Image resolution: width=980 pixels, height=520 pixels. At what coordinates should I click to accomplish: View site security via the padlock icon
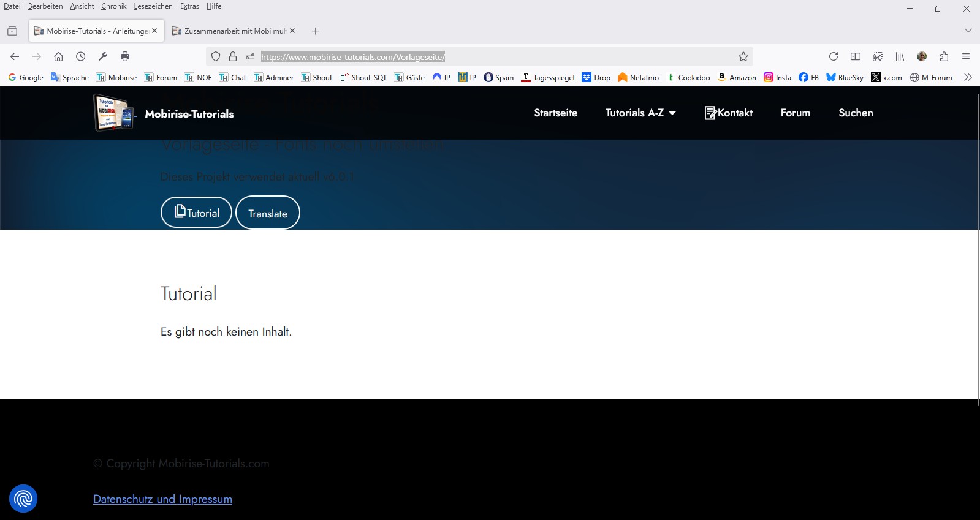[233, 56]
